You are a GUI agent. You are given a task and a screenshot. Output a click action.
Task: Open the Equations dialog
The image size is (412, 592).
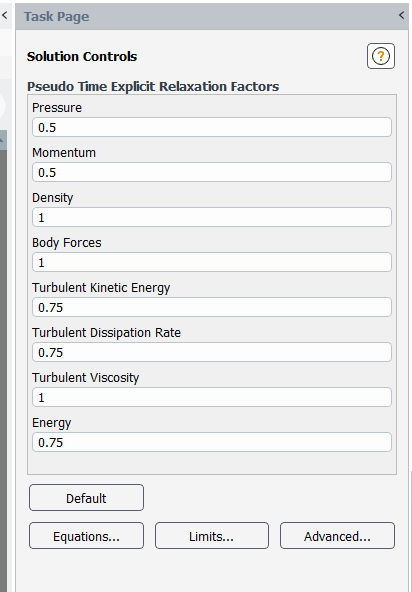pos(86,536)
